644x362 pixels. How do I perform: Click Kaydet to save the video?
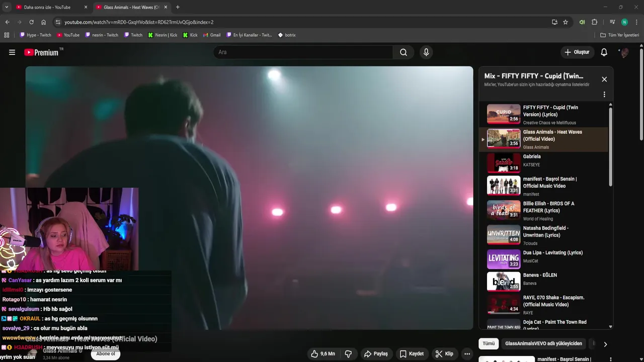(x=412, y=354)
